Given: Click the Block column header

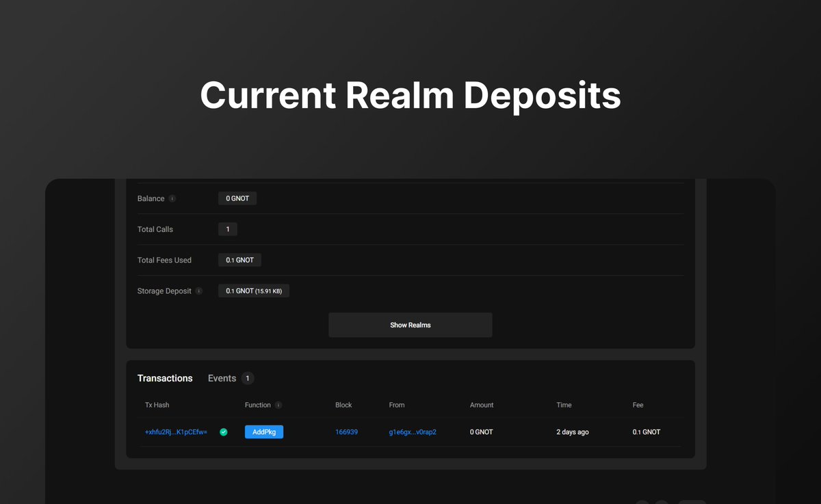Looking at the screenshot, I should 343,405.
